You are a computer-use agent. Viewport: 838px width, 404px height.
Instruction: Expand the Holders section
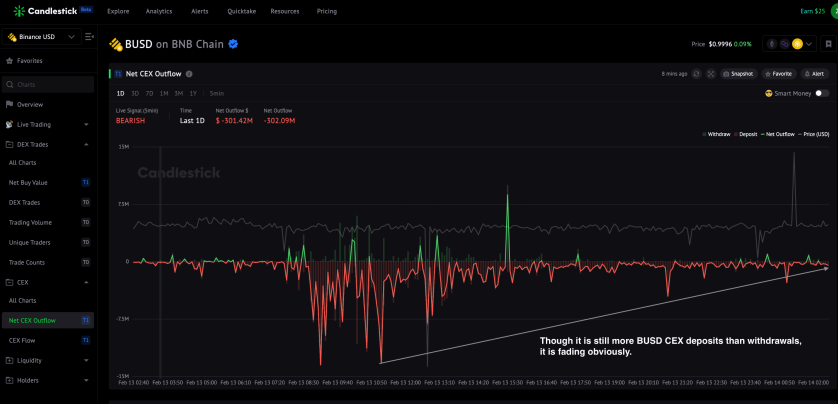(x=87, y=380)
